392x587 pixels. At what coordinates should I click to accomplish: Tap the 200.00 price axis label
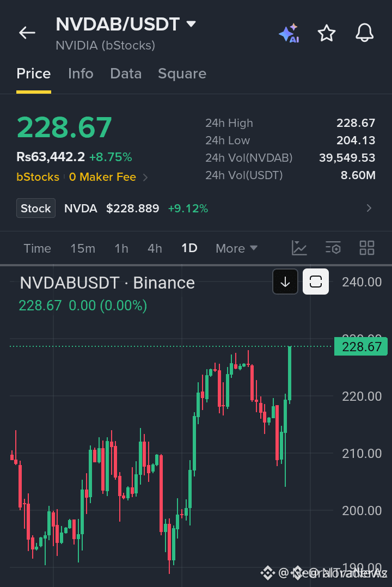[362, 511]
